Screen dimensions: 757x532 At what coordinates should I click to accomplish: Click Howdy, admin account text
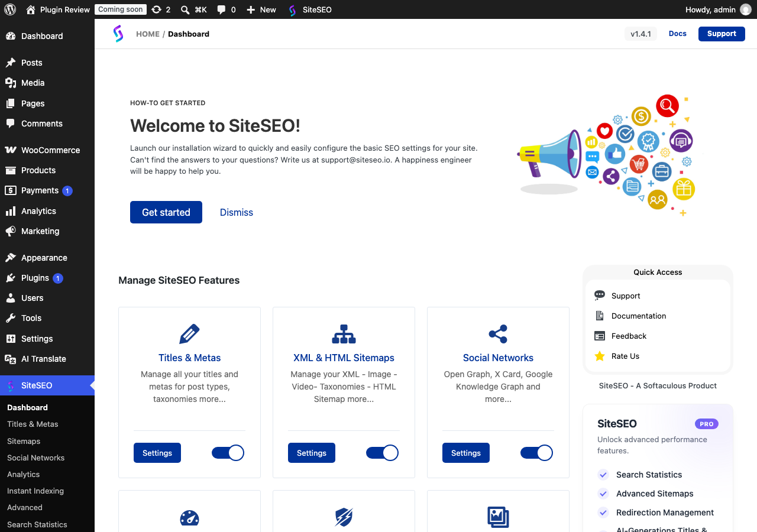710,9
